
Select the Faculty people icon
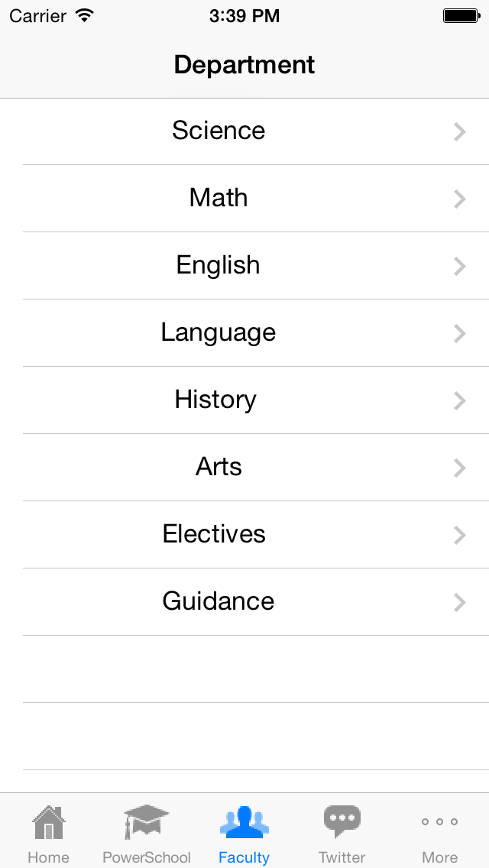tap(244, 822)
